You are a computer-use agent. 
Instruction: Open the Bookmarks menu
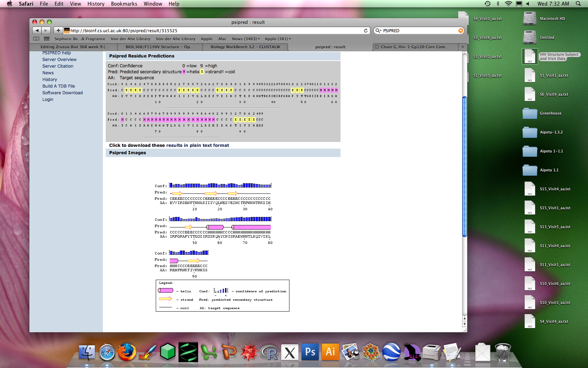tap(124, 4)
